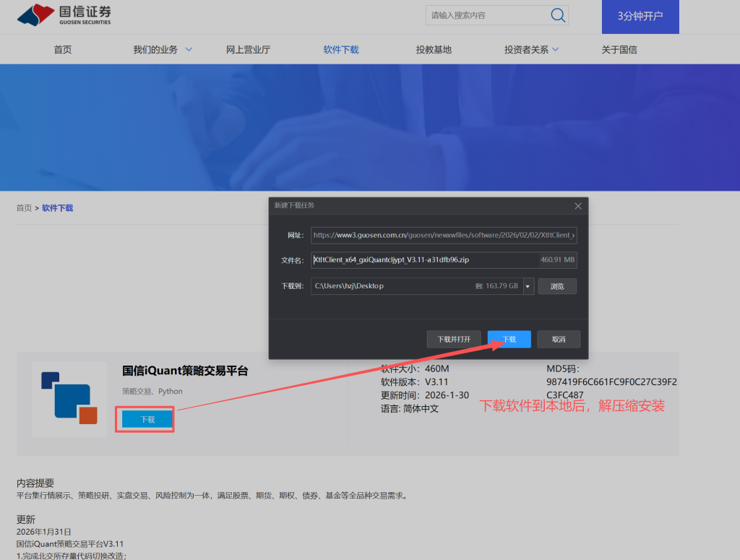Open the disk space dropdown next to download path
The height and width of the screenshot is (560, 740).
pyautogui.click(x=527, y=286)
